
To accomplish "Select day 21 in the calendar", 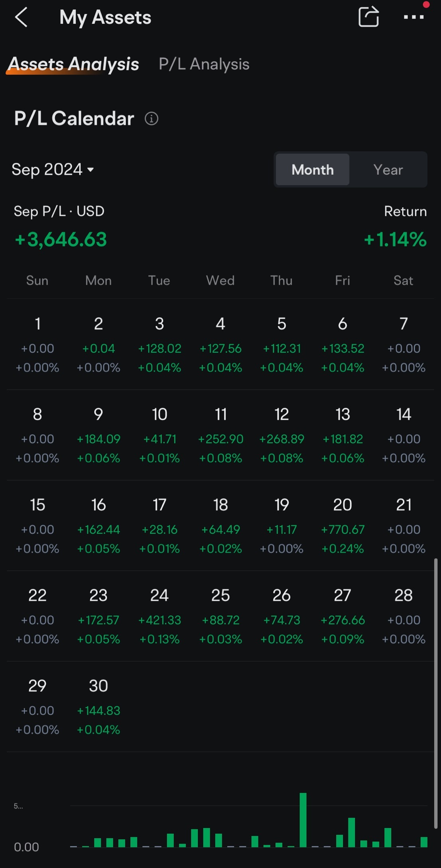I will tap(404, 525).
